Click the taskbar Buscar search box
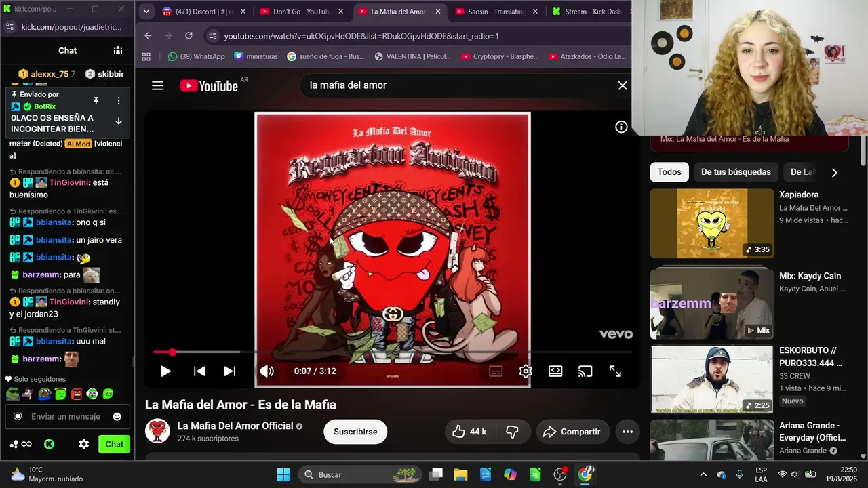Screen dimensions: 868x488 [x=360, y=474]
